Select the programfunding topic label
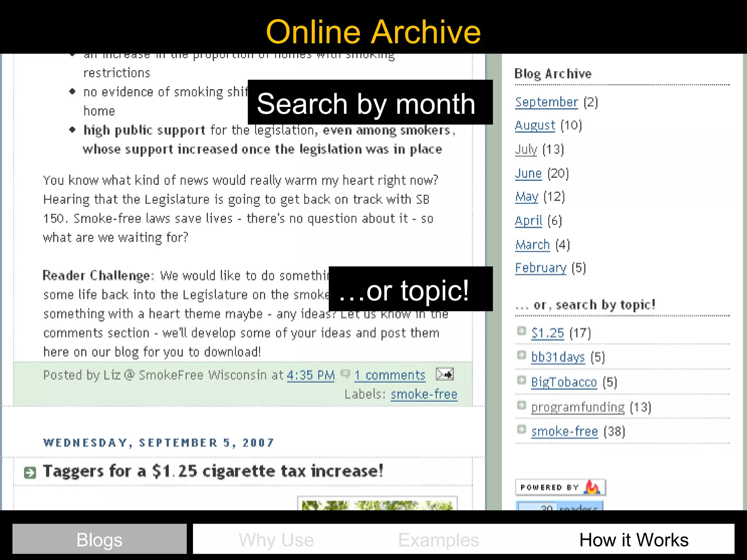Viewport: 747px width, 560px height. tap(578, 407)
